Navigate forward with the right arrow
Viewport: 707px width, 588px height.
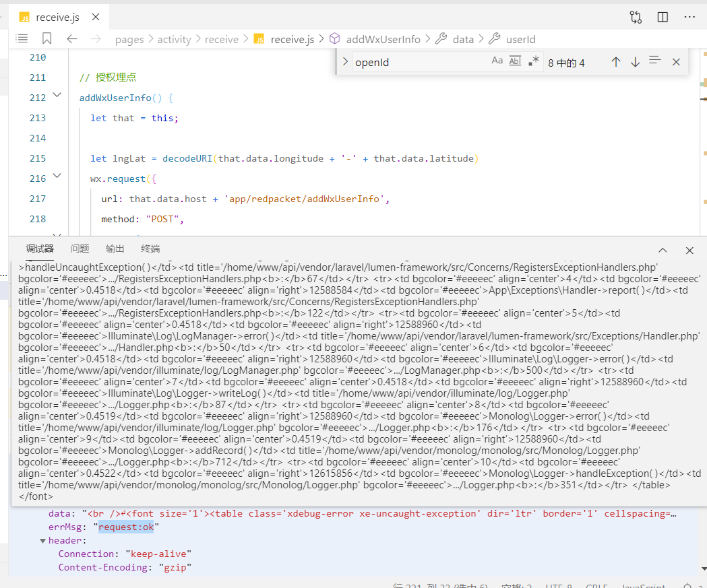click(x=96, y=39)
